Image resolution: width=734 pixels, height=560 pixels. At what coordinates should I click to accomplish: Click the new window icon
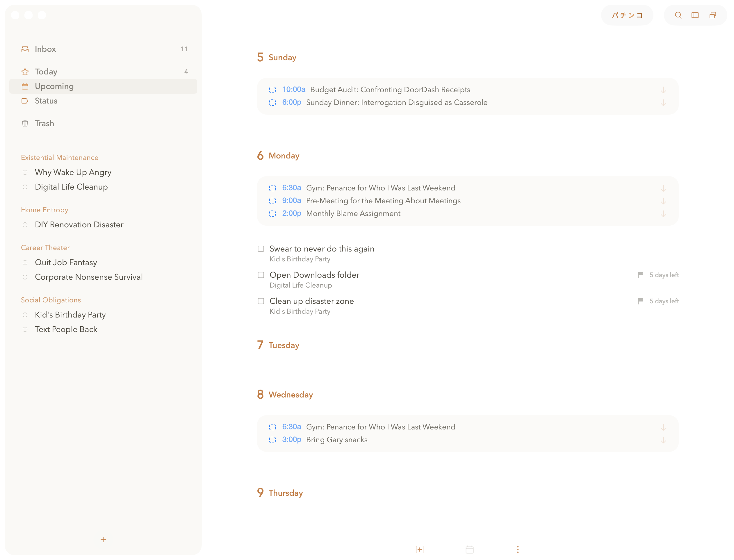tap(713, 15)
